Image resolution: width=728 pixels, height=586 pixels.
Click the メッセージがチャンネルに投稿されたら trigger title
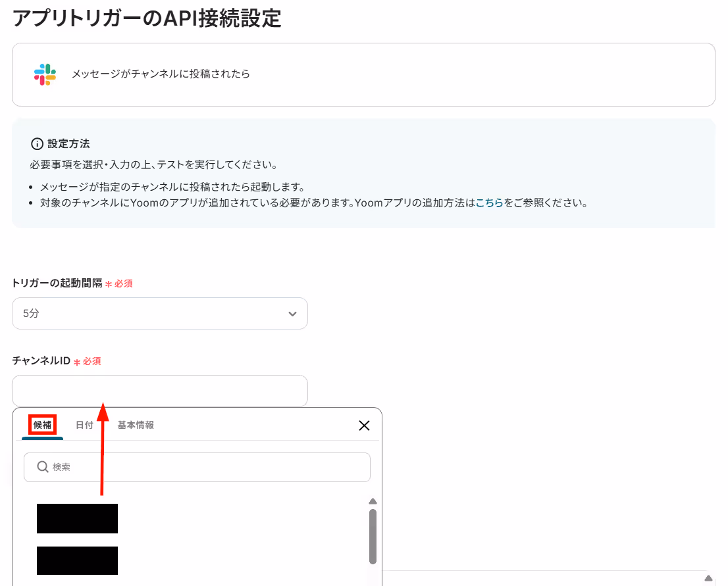coord(161,74)
